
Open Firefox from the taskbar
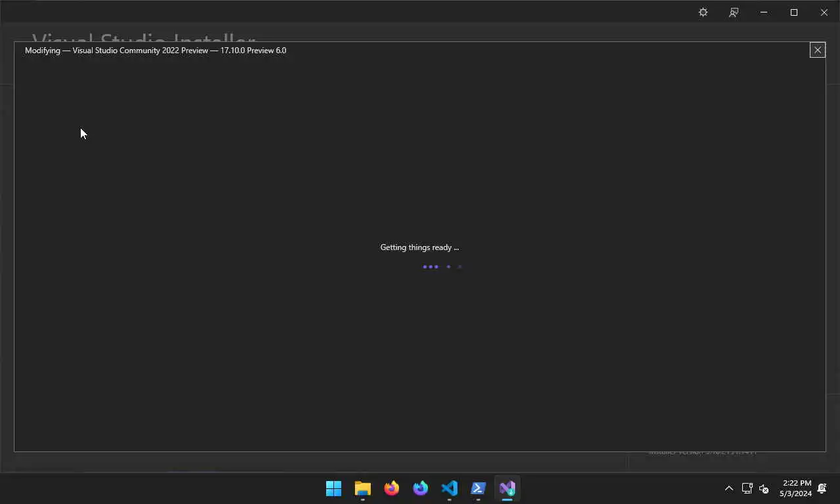[x=392, y=488]
